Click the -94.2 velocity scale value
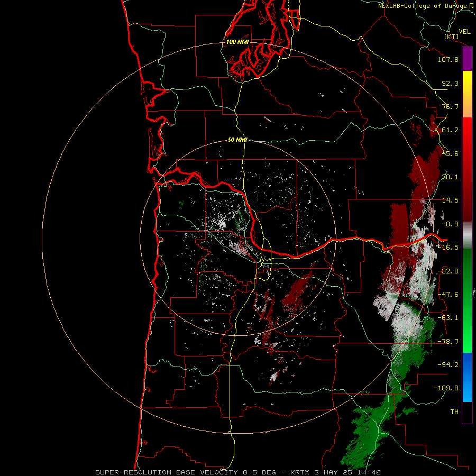 click(x=448, y=365)
